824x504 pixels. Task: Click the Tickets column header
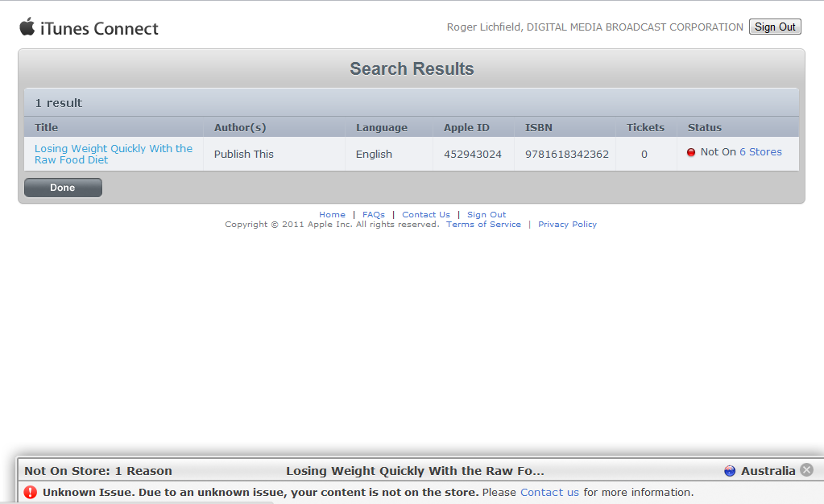(x=645, y=128)
